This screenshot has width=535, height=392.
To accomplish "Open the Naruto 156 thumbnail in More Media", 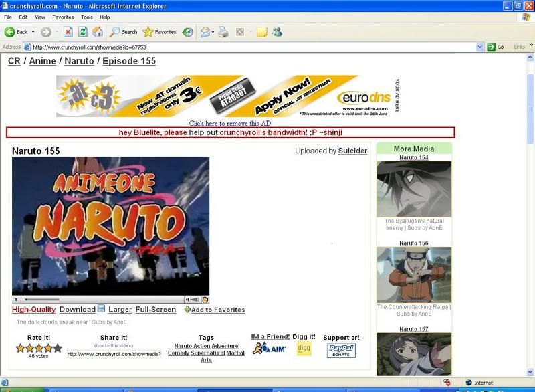I will pyautogui.click(x=414, y=274).
